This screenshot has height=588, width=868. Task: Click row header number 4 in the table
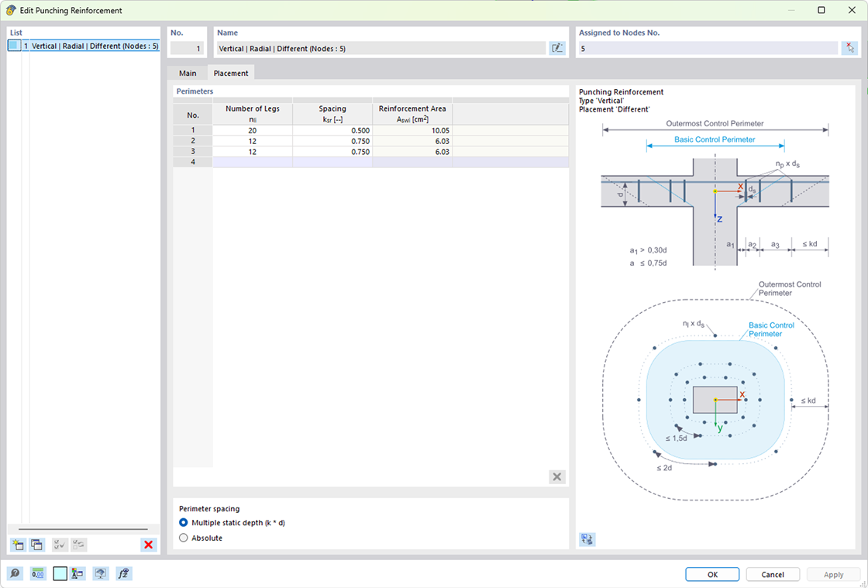[x=193, y=162]
